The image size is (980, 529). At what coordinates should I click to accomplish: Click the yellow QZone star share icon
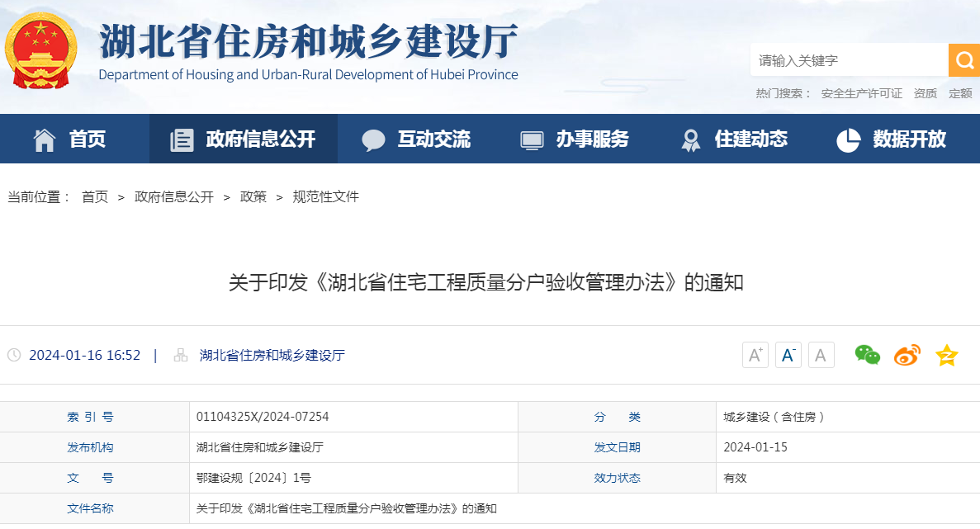[x=946, y=355]
